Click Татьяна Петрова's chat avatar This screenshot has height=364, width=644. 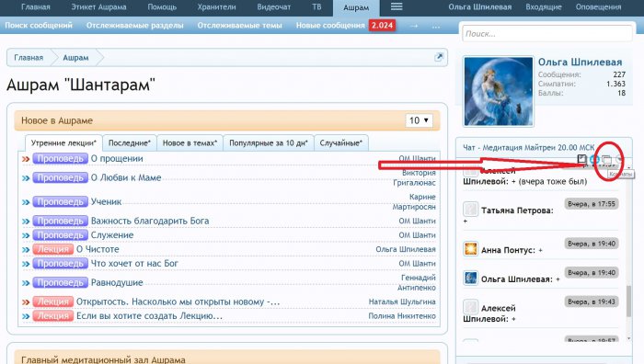tap(470, 210)
